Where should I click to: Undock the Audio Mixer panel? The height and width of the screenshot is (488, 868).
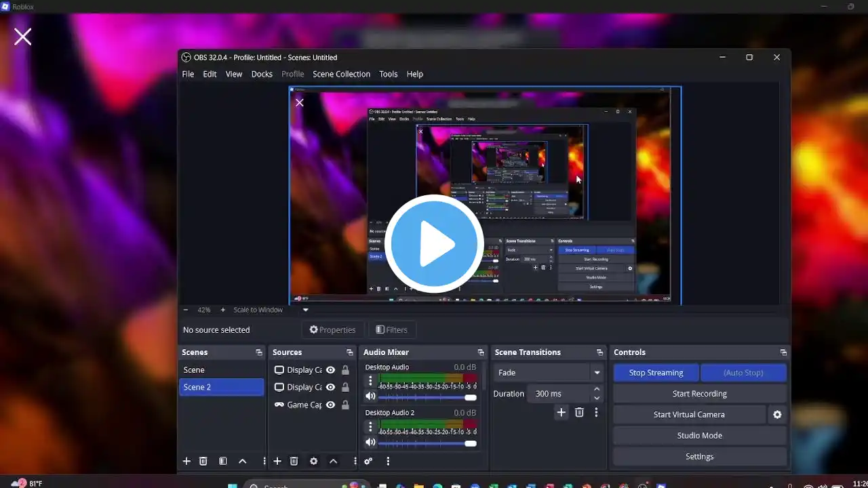coord(481,352)
